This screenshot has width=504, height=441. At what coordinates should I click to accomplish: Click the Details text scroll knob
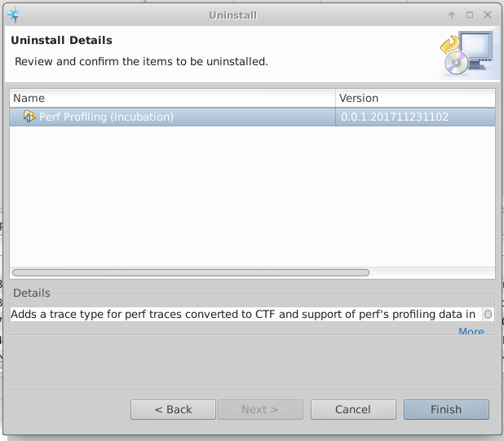click(x=488, y=314)
